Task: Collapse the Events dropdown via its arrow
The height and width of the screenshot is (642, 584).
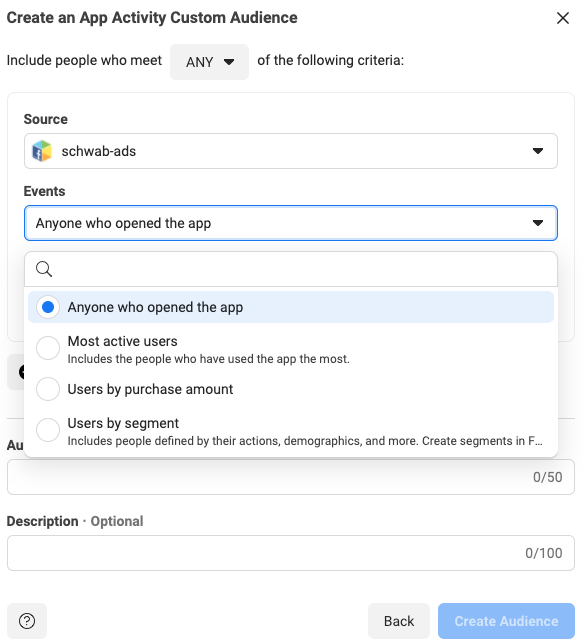Action: 538,223
